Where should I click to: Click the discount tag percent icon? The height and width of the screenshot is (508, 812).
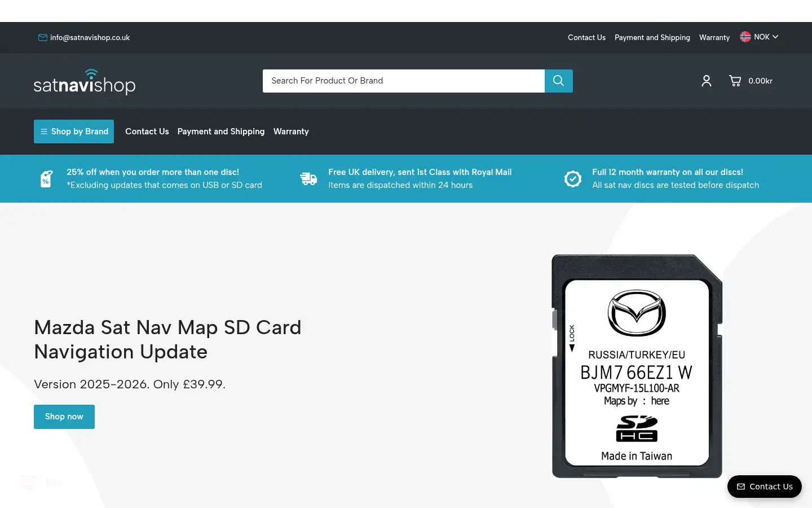(x=46, y=179)
